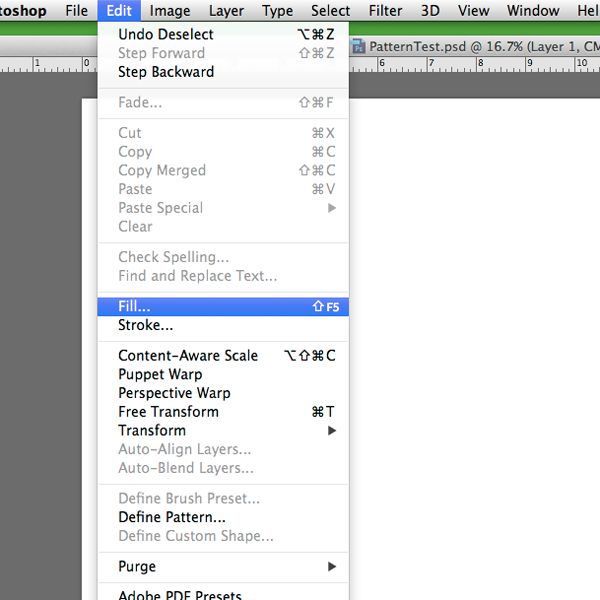The image size is (600, 600).
Task: Click the Cut entry
Action: (223, 133)
